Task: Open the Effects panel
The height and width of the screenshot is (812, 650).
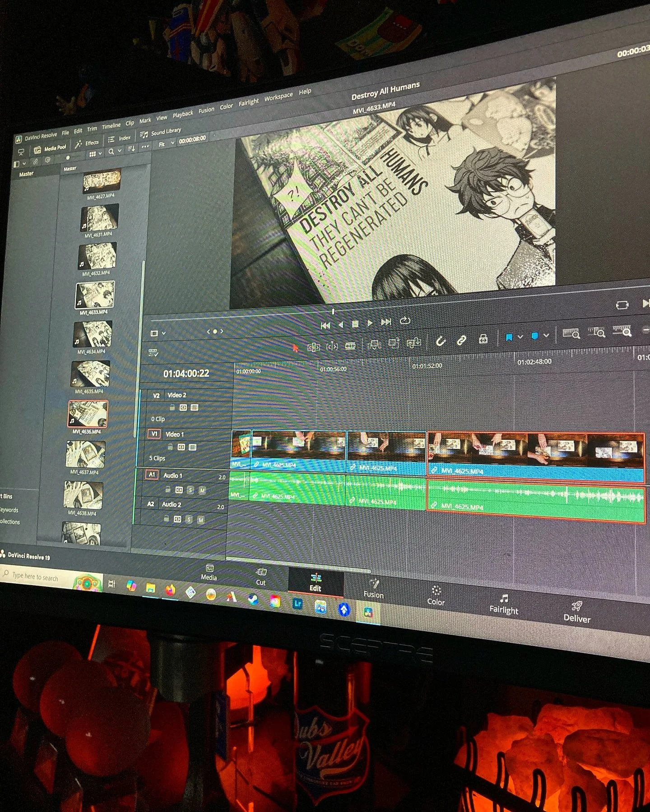Action: tap(87, 143)
